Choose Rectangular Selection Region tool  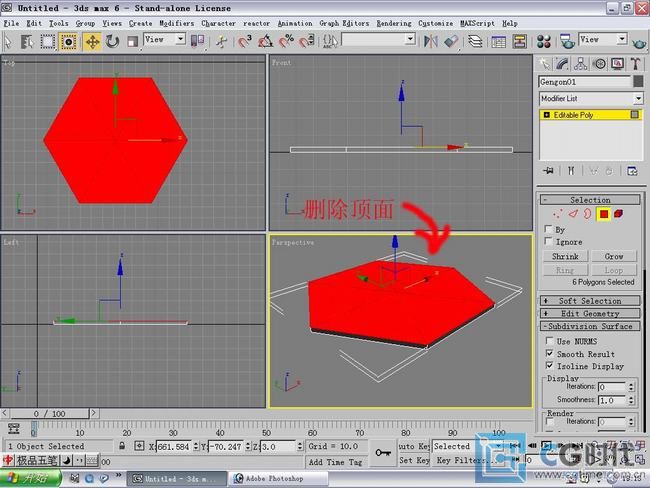(x=47, y=41)
